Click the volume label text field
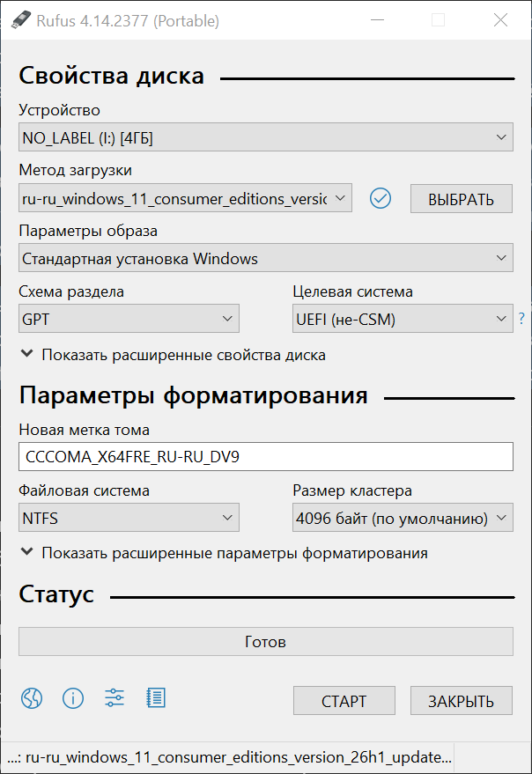The height and width of the screenshot is (774, 532). pos(266,457)
